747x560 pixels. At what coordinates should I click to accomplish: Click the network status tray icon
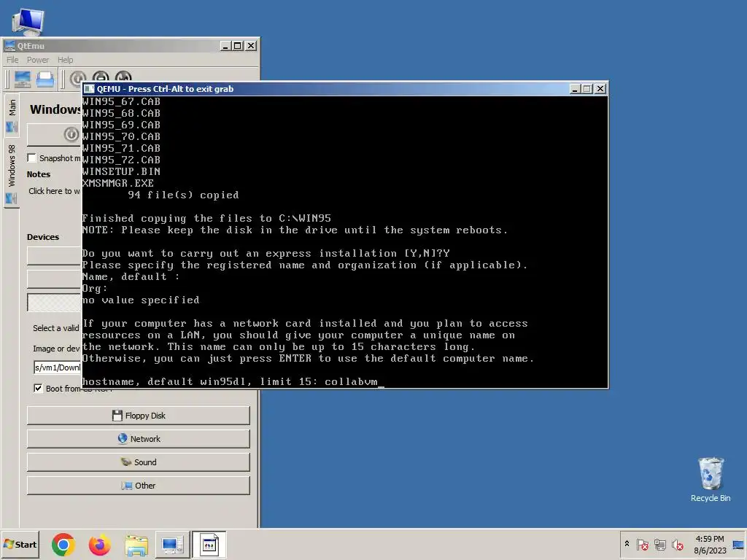(x=659, y=544)
